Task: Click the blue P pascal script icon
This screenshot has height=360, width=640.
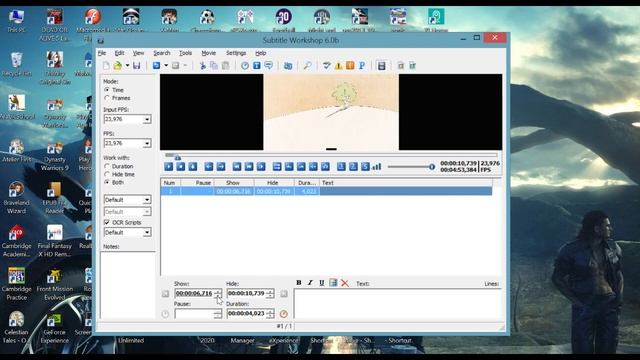Action: click(x=362, y=66)
